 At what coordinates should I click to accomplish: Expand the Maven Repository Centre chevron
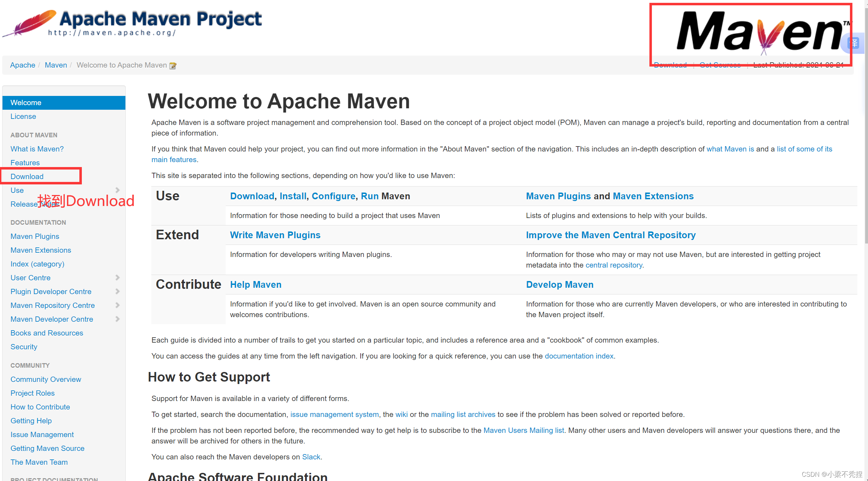[118, 305]
